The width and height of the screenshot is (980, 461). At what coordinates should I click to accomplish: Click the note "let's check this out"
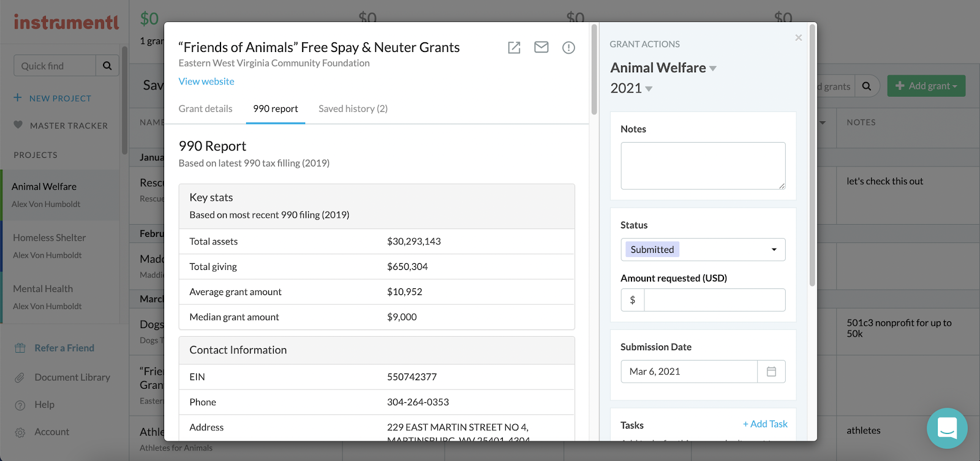point(884,181)
